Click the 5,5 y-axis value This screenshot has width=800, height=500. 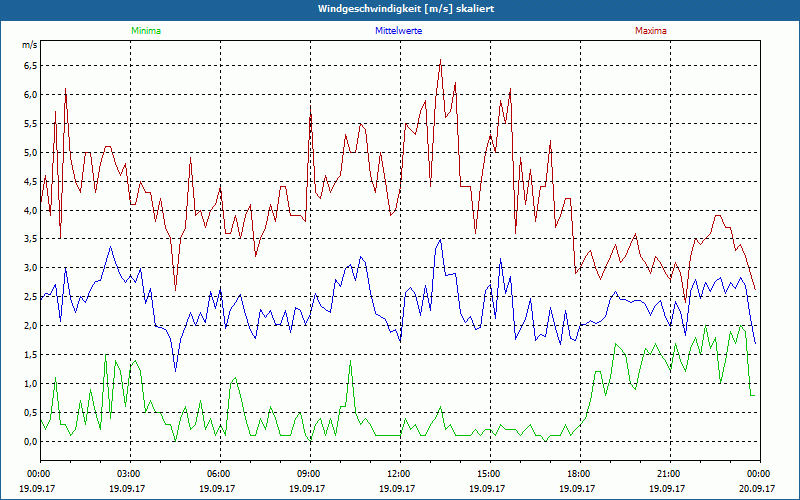[30, 123]
